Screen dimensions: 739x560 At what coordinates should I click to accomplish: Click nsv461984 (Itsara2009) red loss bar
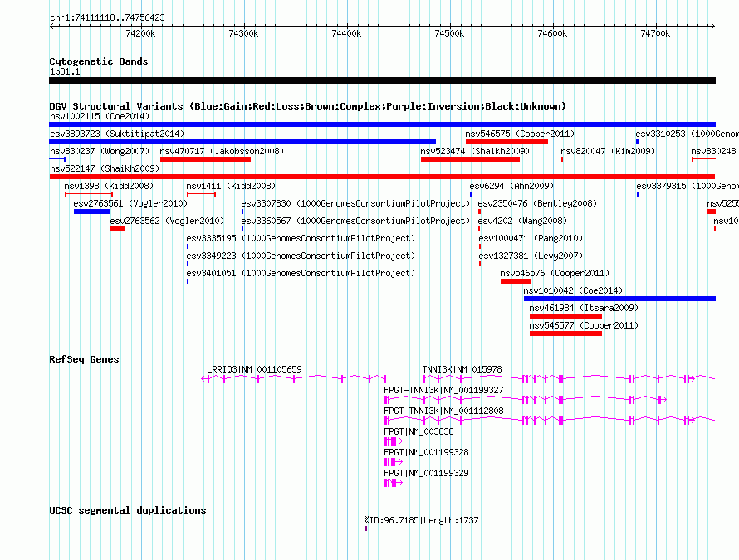(565, 316)
